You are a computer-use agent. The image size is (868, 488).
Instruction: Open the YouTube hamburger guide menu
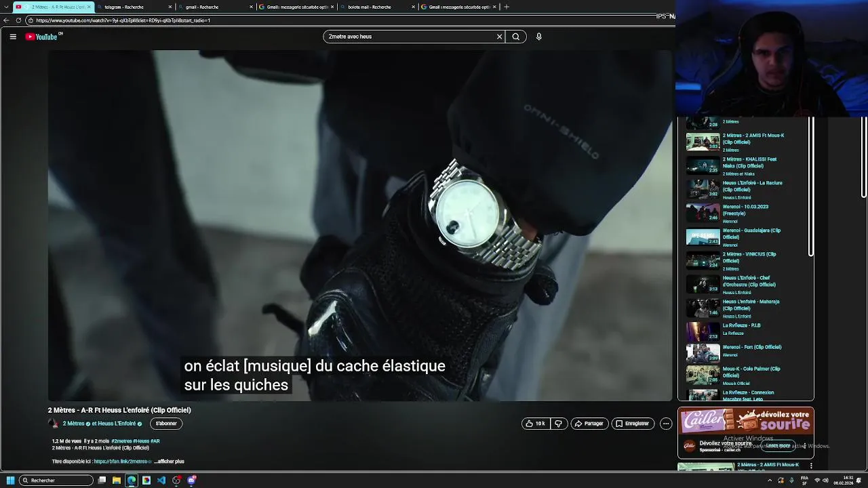[x=13, y=37]
